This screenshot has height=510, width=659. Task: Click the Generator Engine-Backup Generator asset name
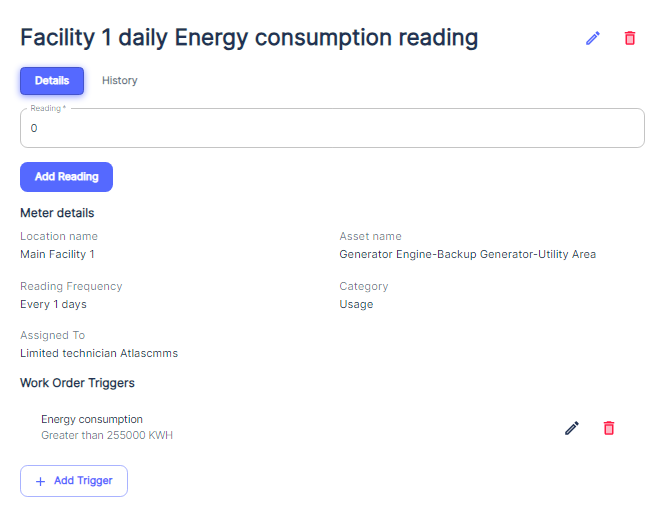tap(467, 254)
